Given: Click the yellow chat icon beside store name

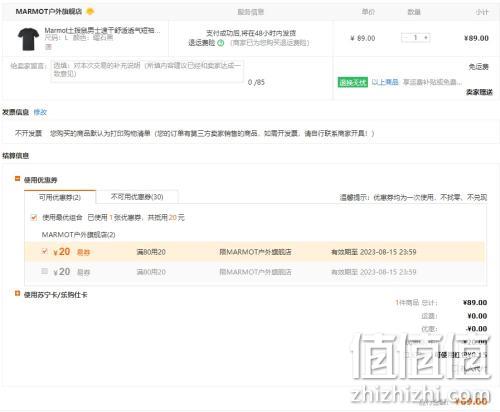Looking at the screenshot, I should 90,11.
